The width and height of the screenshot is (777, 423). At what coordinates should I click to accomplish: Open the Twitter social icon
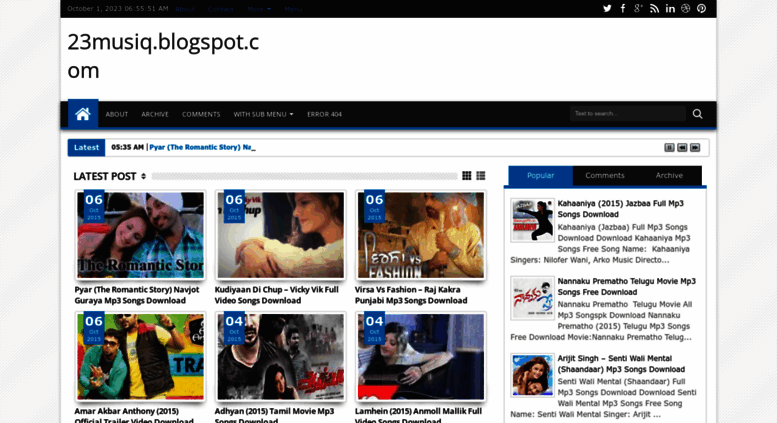[607, 8]
